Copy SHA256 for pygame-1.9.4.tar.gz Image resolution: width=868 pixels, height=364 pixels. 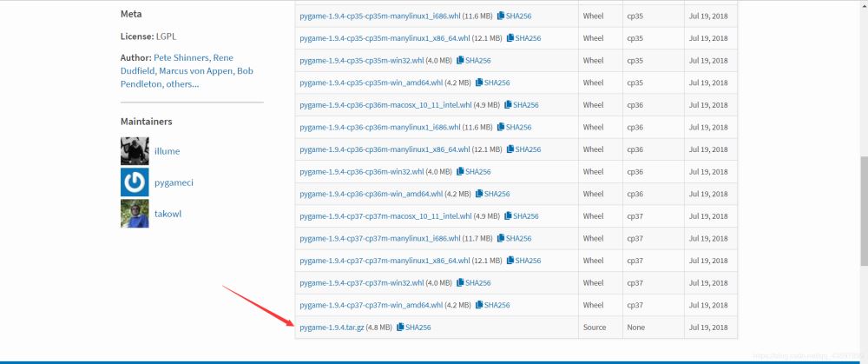(x=413, y=328)
